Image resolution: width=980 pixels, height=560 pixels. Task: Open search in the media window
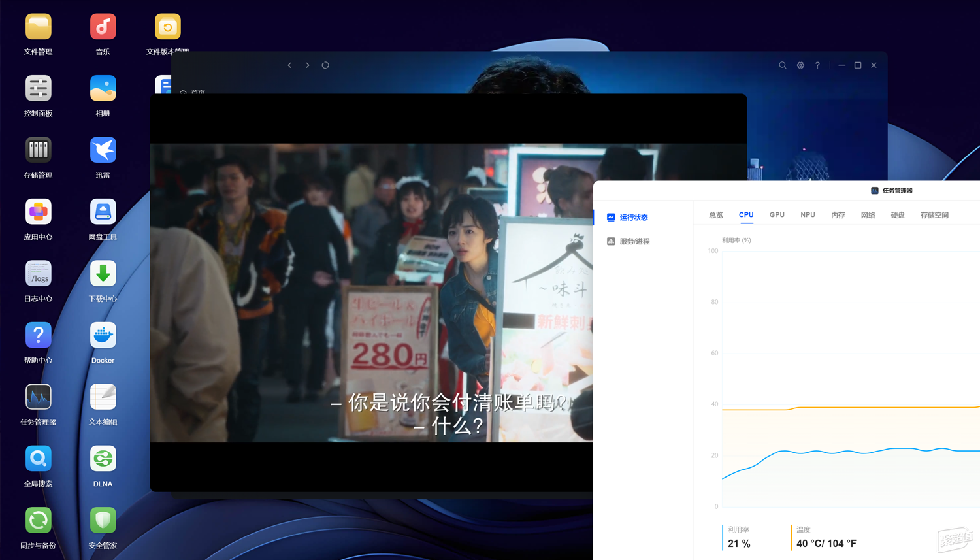[x=782, y=65]
